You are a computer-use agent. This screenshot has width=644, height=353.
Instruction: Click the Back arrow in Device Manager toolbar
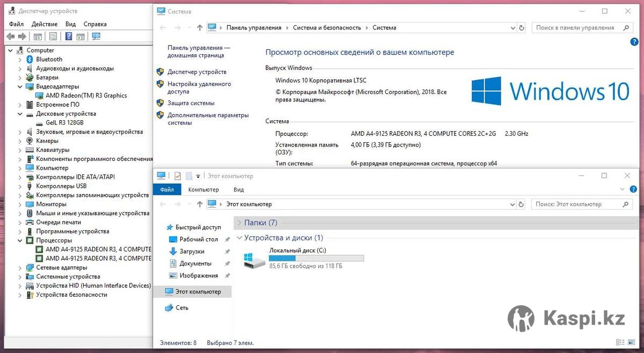point(10,36)
